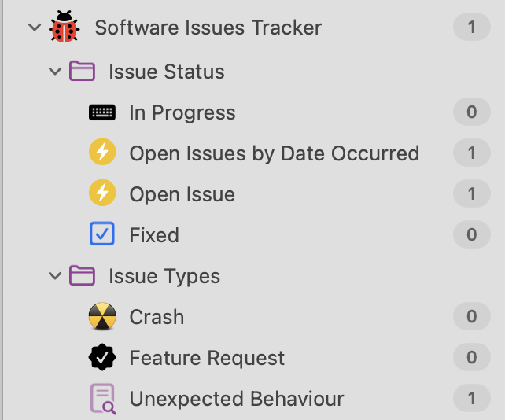This screenshot has width=505, height=420.
Task: Collapse the Issue Status folder
Action: tap(54, 72)
